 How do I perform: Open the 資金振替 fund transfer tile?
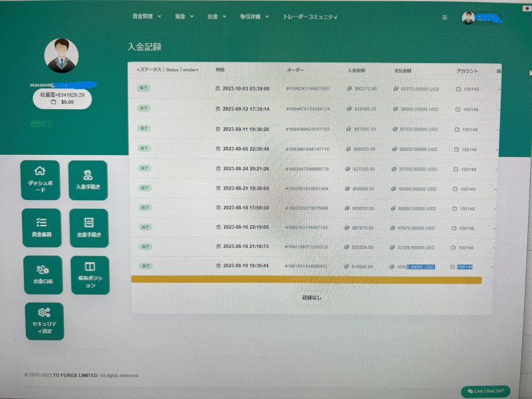point(42,227)
